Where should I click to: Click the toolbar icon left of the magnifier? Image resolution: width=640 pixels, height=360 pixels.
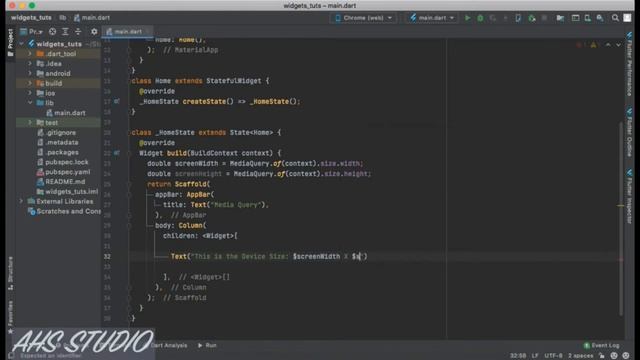[x=600, y=18]
